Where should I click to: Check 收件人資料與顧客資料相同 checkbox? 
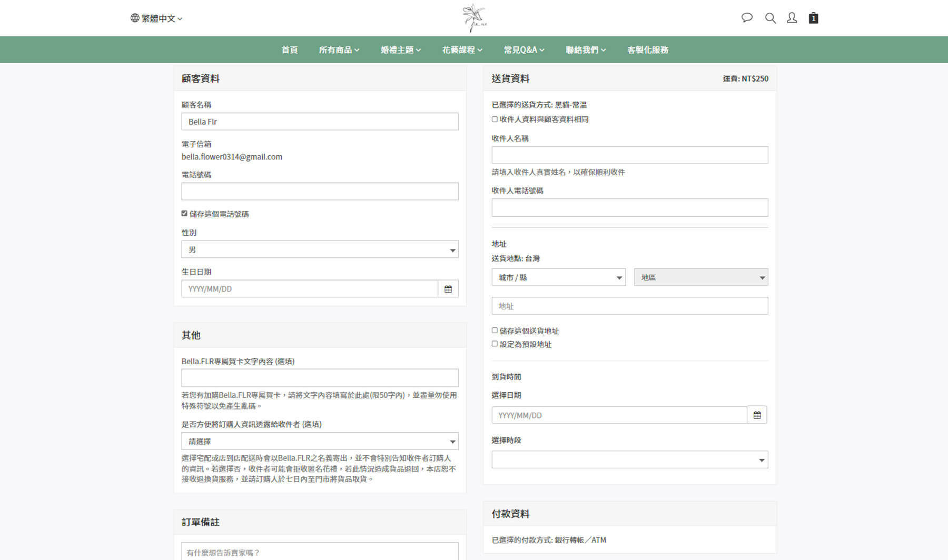click(x=495, y=119)
